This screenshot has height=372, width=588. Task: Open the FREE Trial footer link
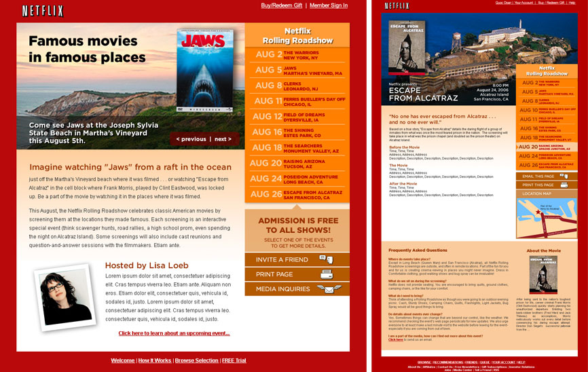click(234, 360)
